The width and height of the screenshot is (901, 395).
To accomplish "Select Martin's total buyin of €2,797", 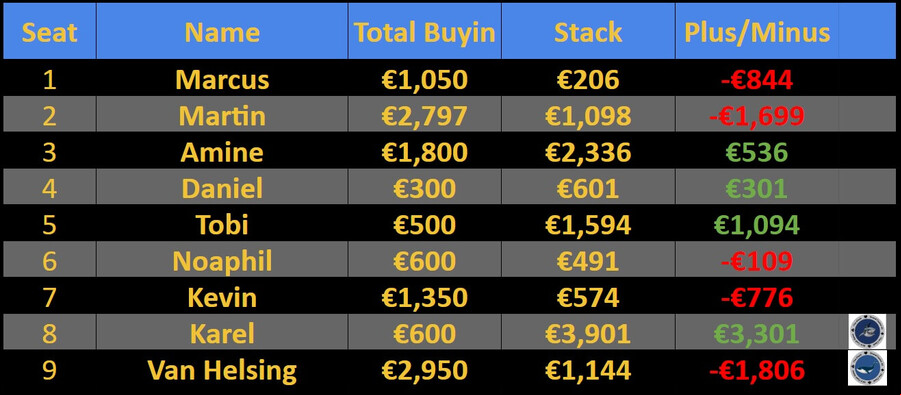I will [x=425, y=116].
